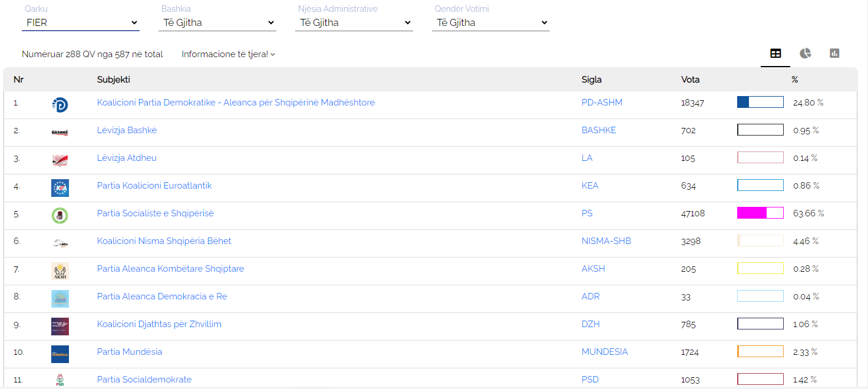Click the Partia Koalicioni Euroatlantik logo
868x389 pixels.
(x=60, y=188)
